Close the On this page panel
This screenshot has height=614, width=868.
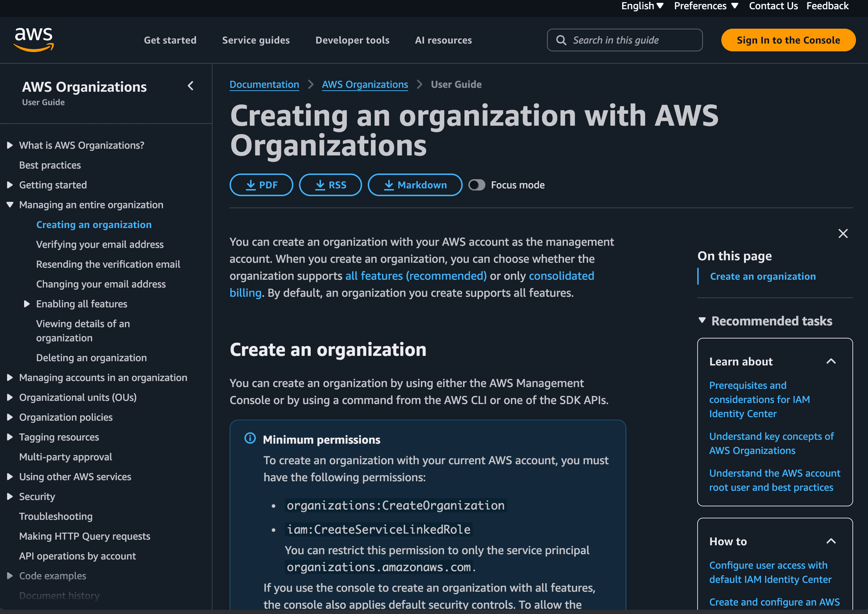(x=843, y=233)
